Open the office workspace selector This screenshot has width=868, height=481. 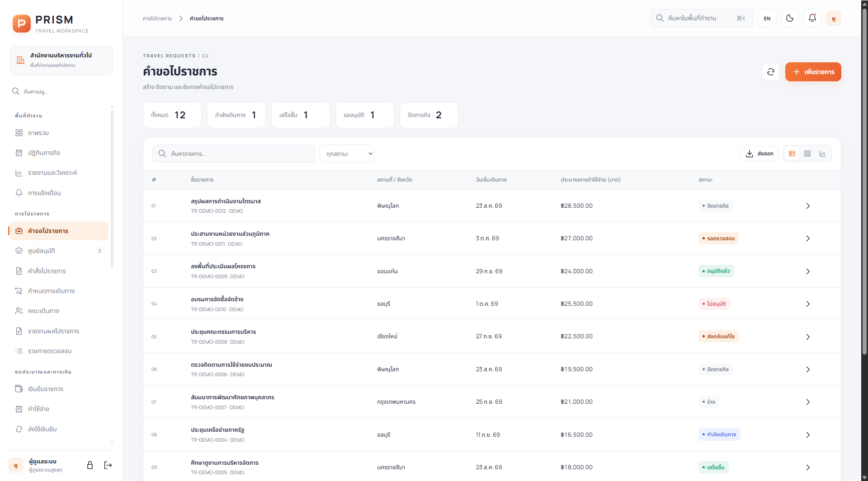click(x=61, y=60)
